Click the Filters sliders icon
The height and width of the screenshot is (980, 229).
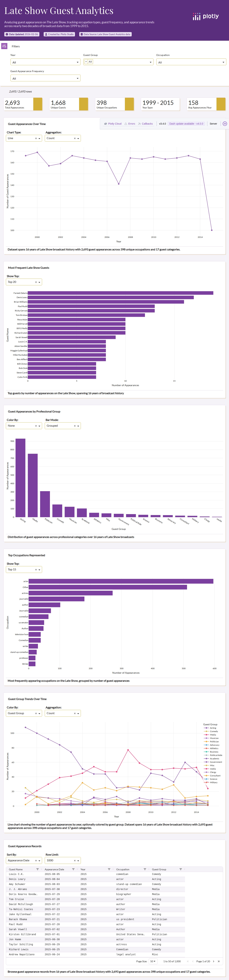coord(4,46)
